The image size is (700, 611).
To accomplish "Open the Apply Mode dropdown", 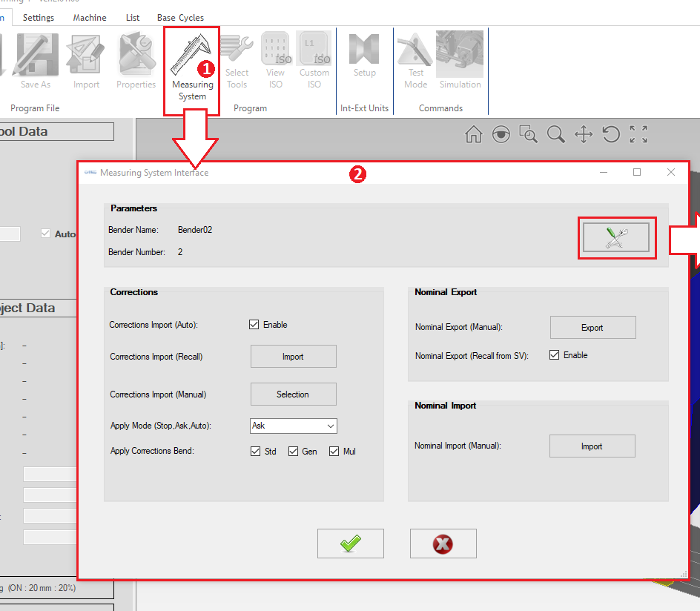I will 294,426.
